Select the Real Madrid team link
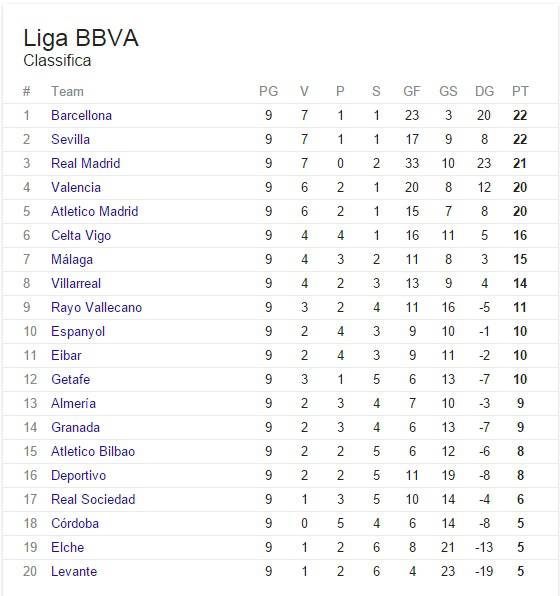Viewport: 560px width, 596px height. click(86, 163)
